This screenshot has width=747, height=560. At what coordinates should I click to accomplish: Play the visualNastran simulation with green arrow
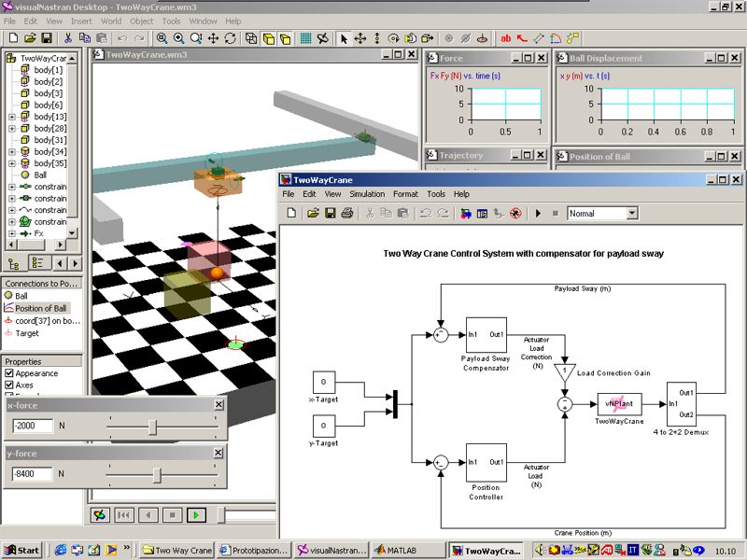196,515
